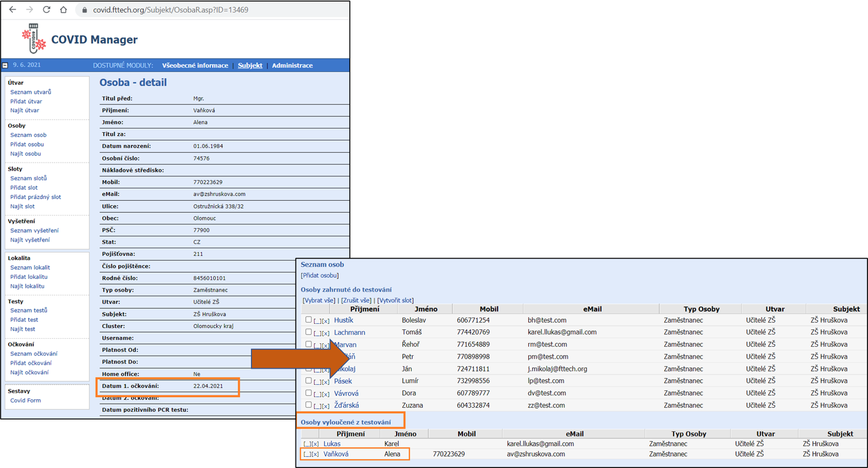This screenshot has height=468, width=868.
Task: Go forward in the browser
Action: point(30,10)
